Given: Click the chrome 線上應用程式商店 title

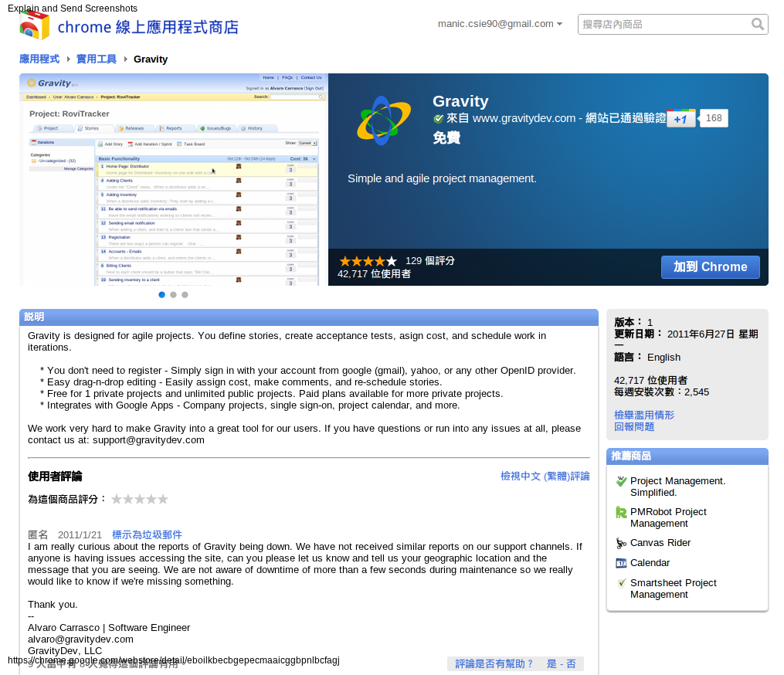Looking at the screenshot, I should tap(148, 27).
